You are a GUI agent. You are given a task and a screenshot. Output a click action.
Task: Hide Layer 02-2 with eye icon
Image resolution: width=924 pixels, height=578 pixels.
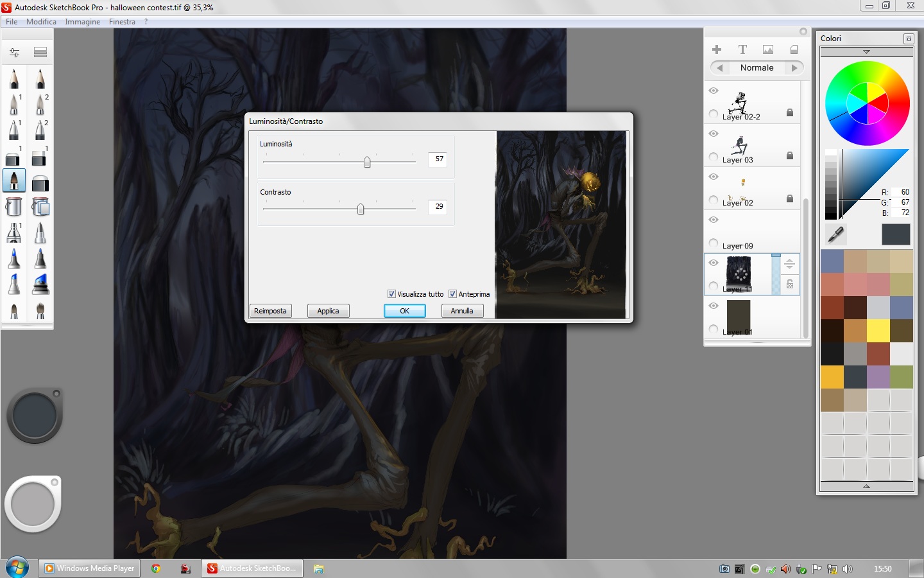[x=714, y=91]
